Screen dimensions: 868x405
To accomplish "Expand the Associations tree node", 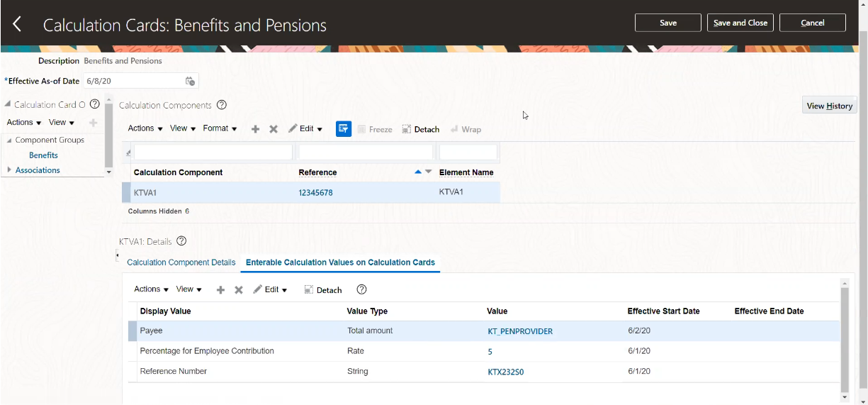I will [x=9, y=170].
